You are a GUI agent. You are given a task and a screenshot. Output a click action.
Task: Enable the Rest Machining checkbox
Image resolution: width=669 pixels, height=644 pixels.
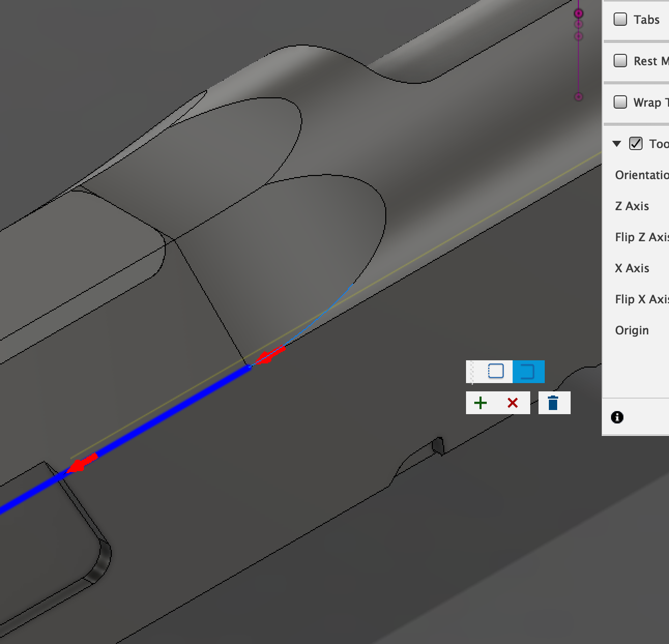tap(619, 61)
